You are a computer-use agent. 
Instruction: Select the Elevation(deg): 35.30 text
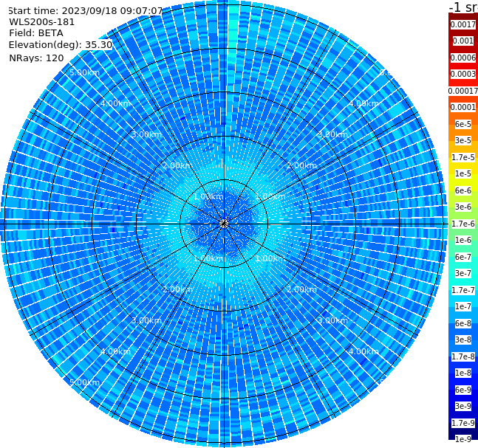pos(61,45)
